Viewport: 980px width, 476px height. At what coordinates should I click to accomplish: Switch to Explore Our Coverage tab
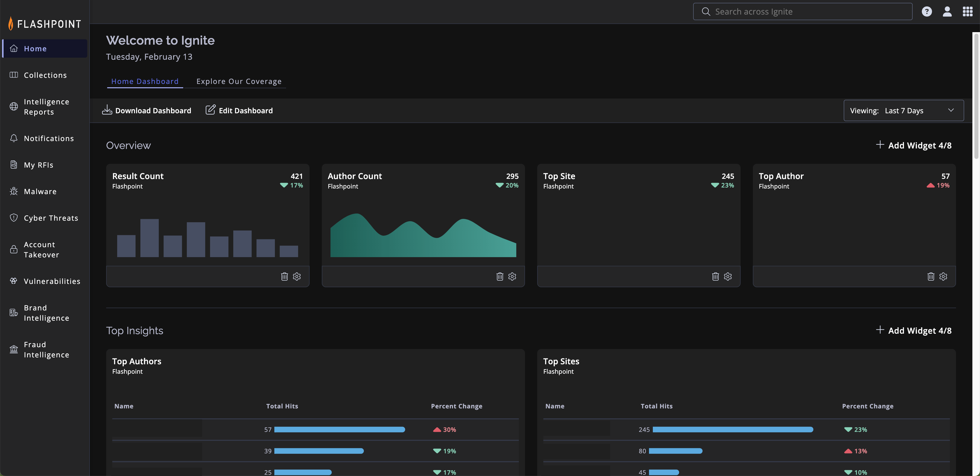coord(239,81)
